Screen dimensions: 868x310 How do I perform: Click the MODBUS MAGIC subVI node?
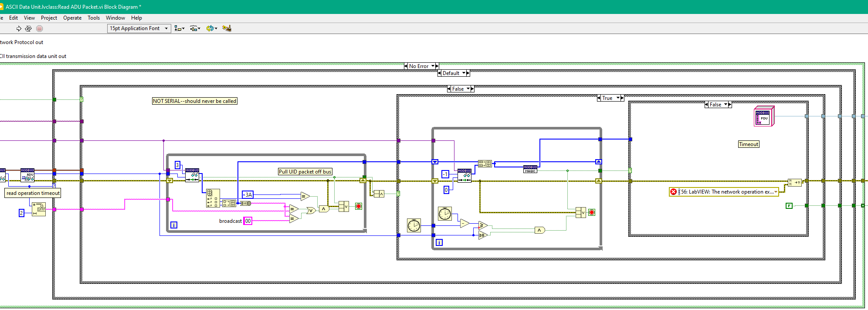tap(530, 169)
